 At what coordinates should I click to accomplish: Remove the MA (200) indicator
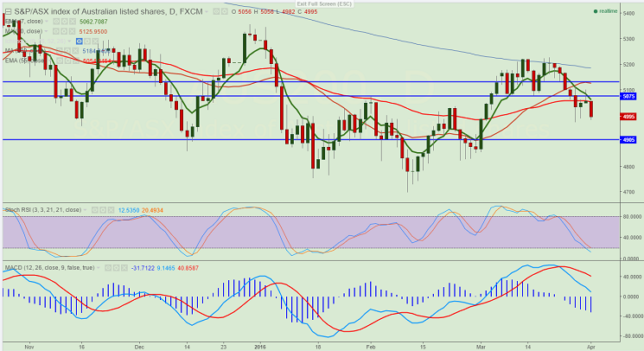point(75,51)
